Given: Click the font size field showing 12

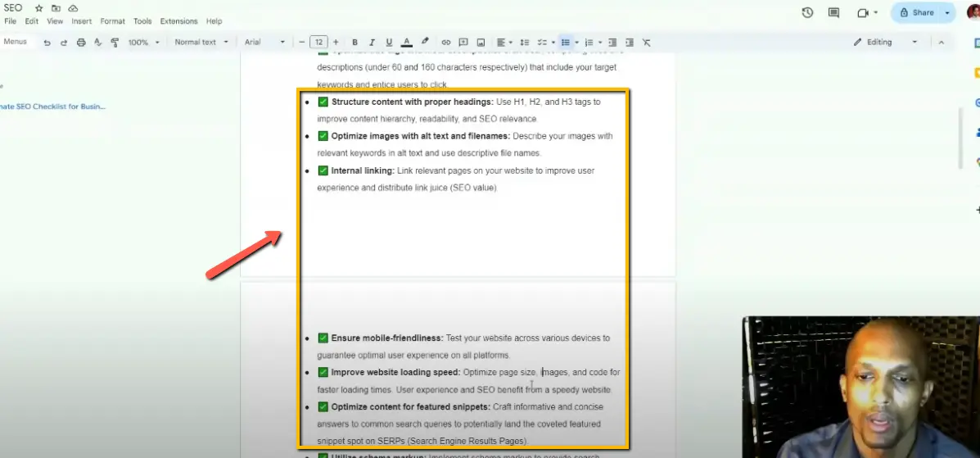Looking at the screenshot, I should pyautogui.click(x=318, y=42).
